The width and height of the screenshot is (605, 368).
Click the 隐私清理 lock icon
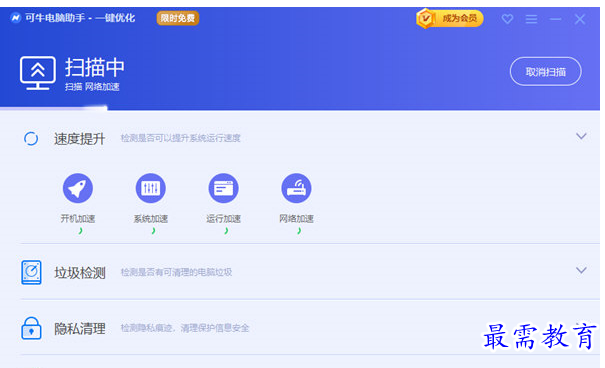31,328
